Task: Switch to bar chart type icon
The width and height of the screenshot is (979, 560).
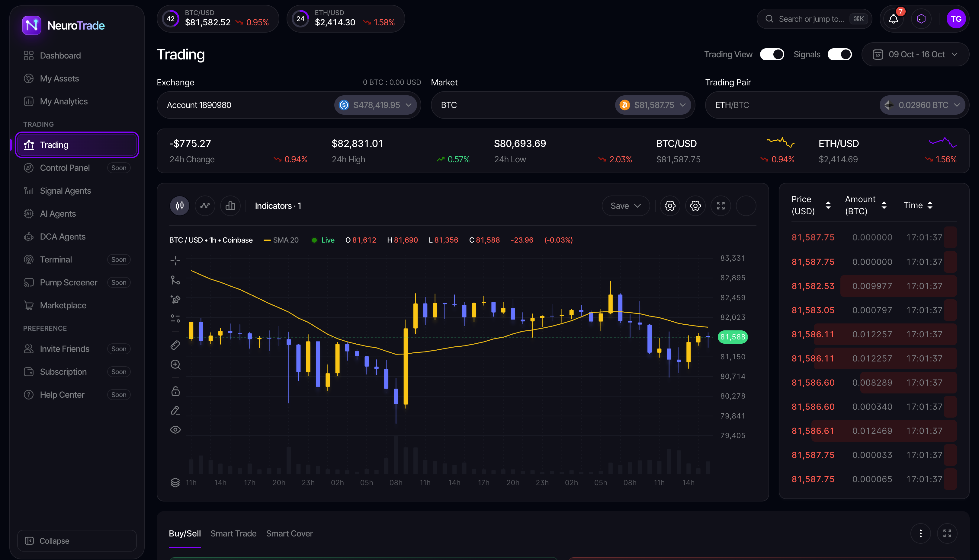Action: coord(230,206)
